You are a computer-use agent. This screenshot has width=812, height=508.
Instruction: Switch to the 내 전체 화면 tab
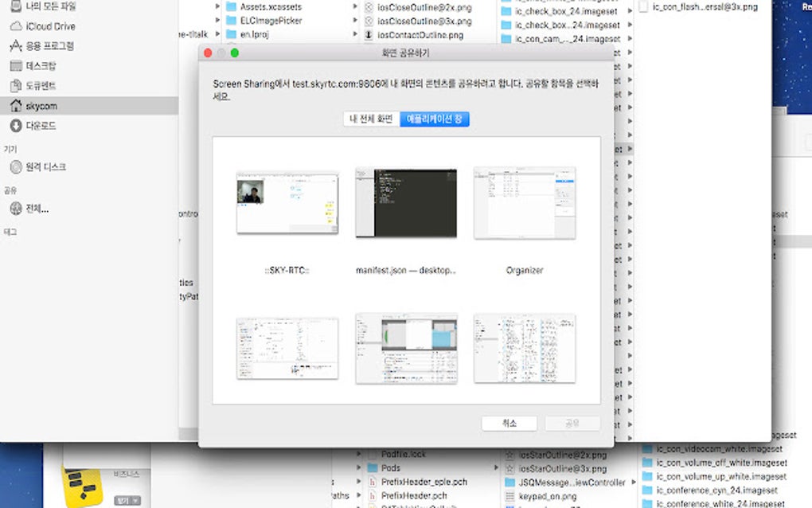click(371, 118)
